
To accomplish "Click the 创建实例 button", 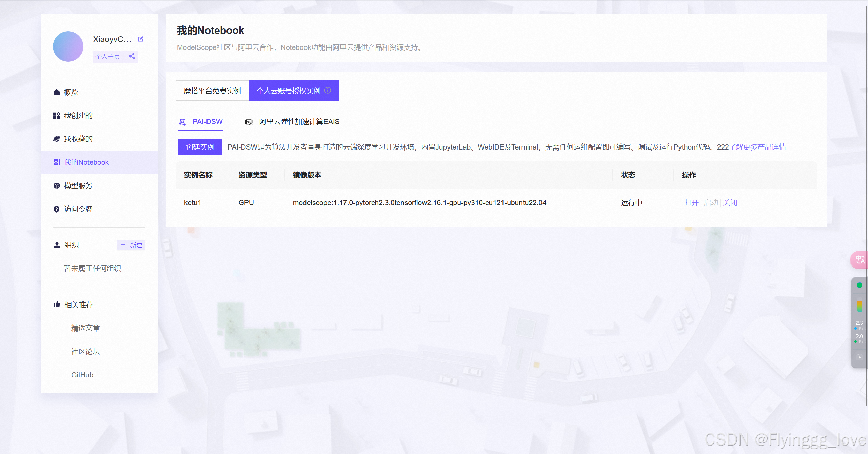I will coord(200,147).
